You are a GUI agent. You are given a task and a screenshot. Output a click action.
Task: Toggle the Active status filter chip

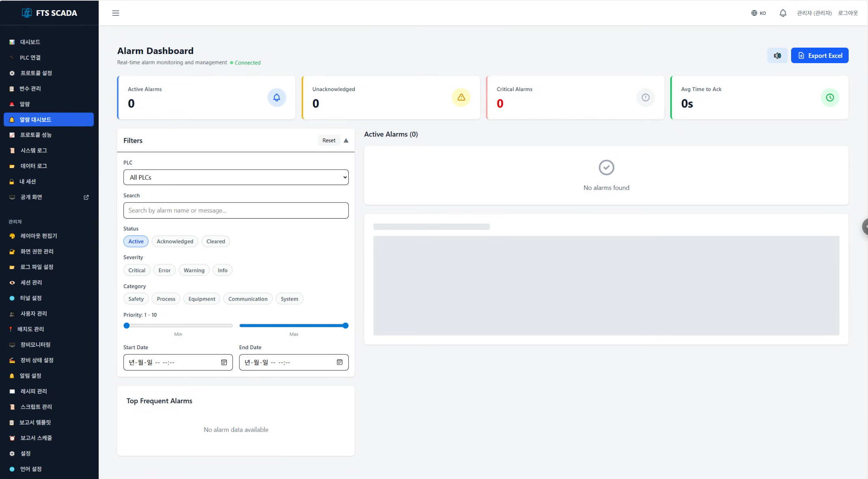click(x=136, y=241)
